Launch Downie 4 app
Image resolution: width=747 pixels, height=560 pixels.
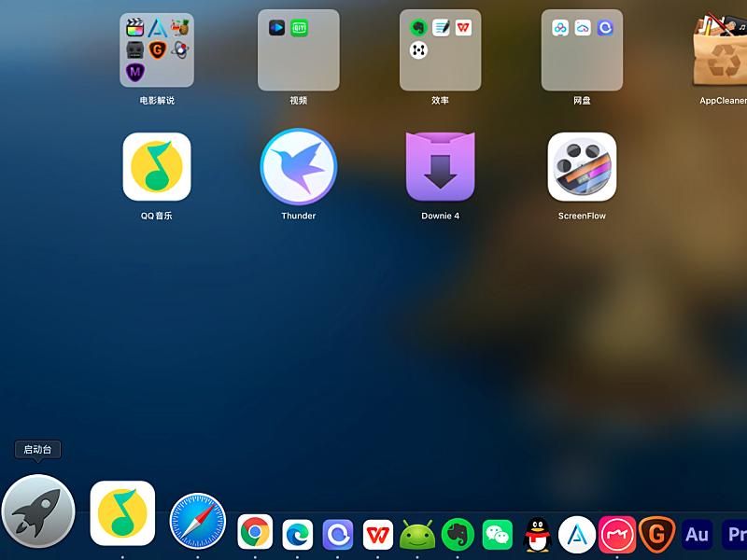pyautogui.click(x=440, y=167)
